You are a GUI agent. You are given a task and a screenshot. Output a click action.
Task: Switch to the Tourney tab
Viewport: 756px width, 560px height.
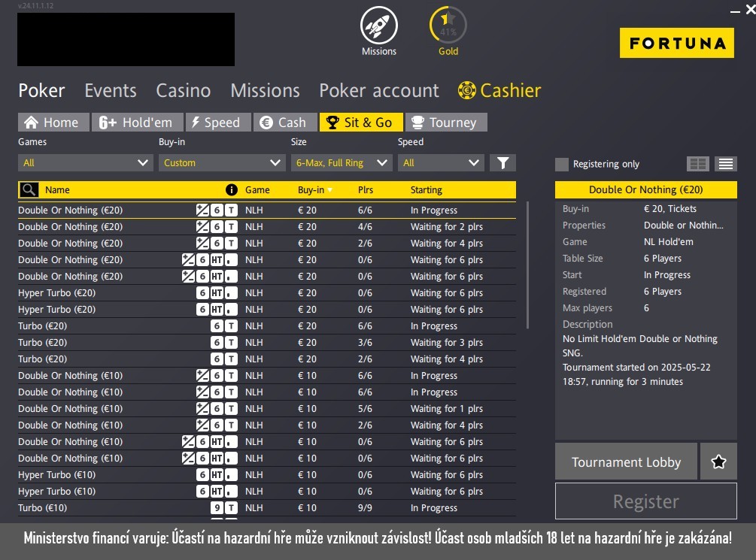pyautogui.click(x=446, y=123)
